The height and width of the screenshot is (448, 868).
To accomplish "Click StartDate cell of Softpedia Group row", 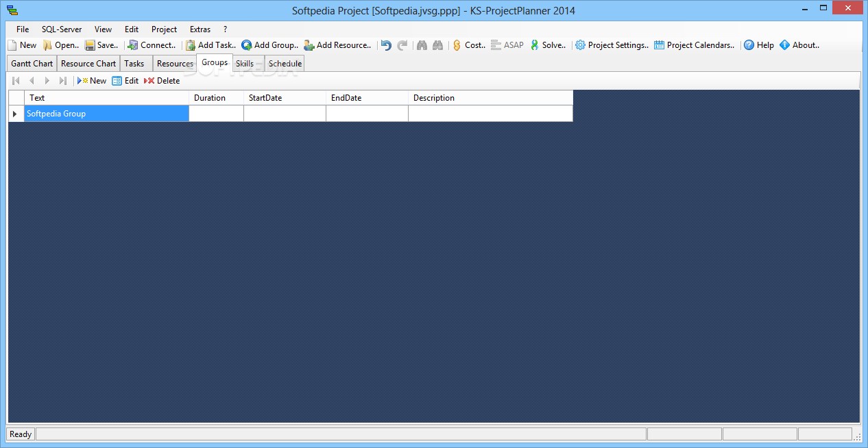I will click(285, 114).
